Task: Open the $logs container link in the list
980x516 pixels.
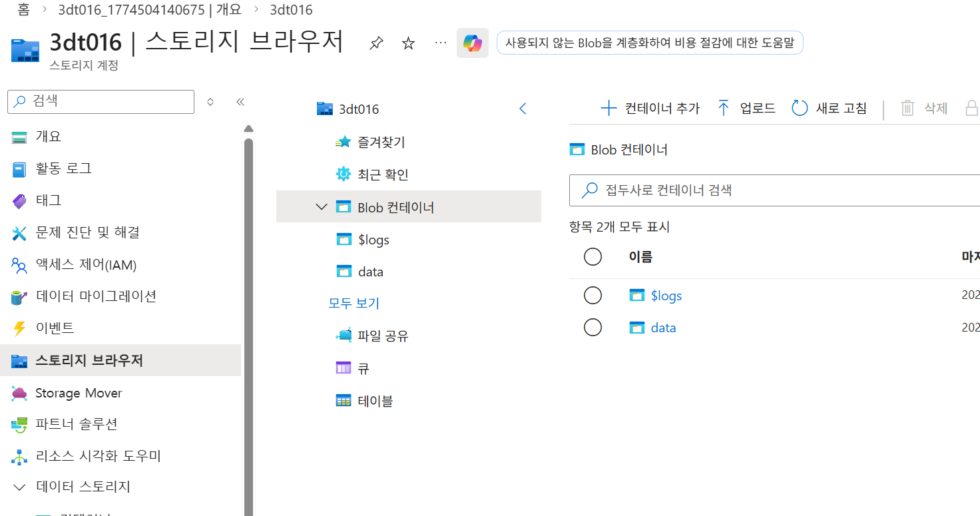Action: click(666, 296)
